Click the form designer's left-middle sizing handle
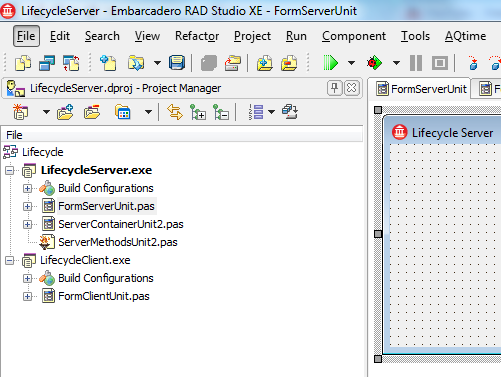501x377 pixels. (378, 234)
